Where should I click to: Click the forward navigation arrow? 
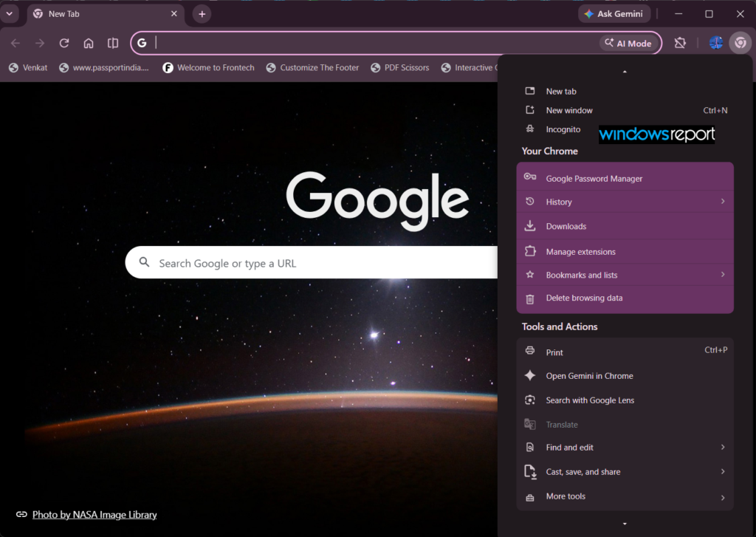[x=40, y=44]
